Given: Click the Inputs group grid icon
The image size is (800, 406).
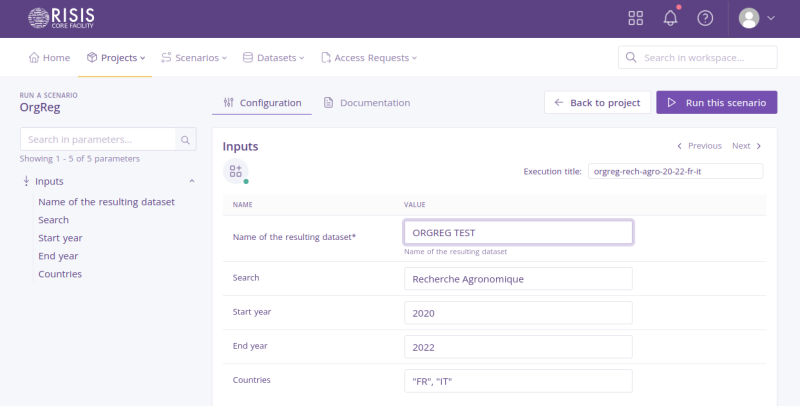Looking at the screenshot, I should pos(235,171).
